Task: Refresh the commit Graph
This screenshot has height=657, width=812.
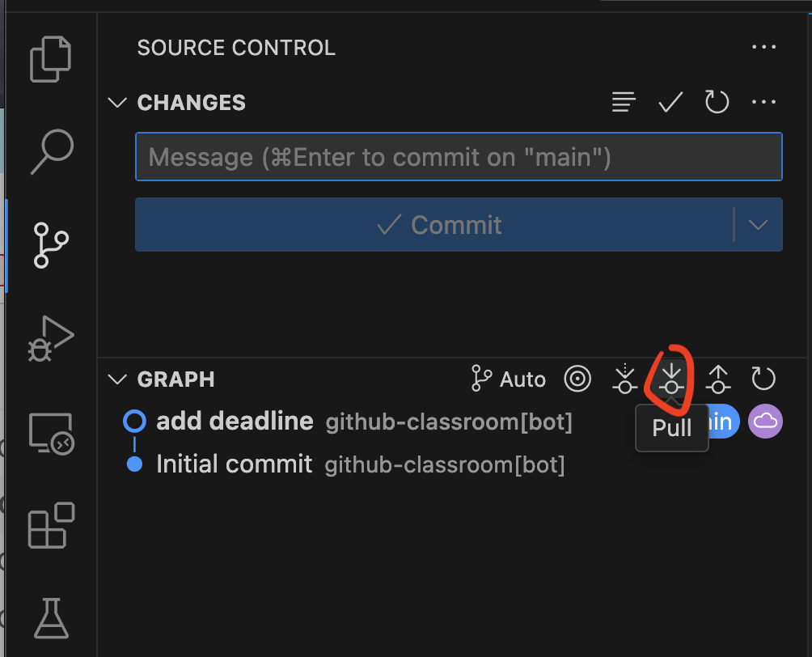Action: 763,379
